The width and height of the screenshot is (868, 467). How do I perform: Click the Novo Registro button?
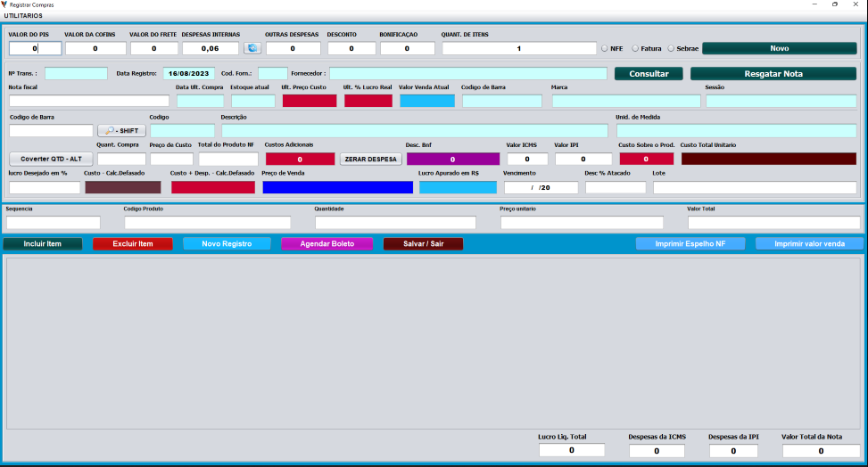[227, 243]
